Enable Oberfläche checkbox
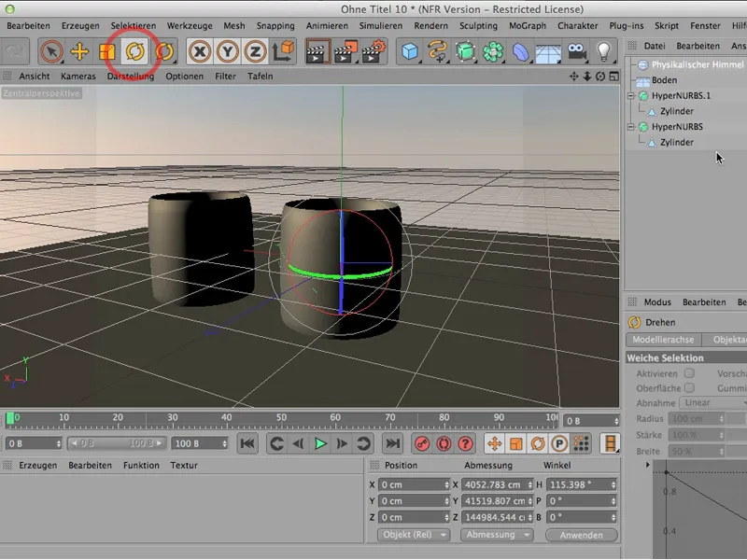 (689, 387)
